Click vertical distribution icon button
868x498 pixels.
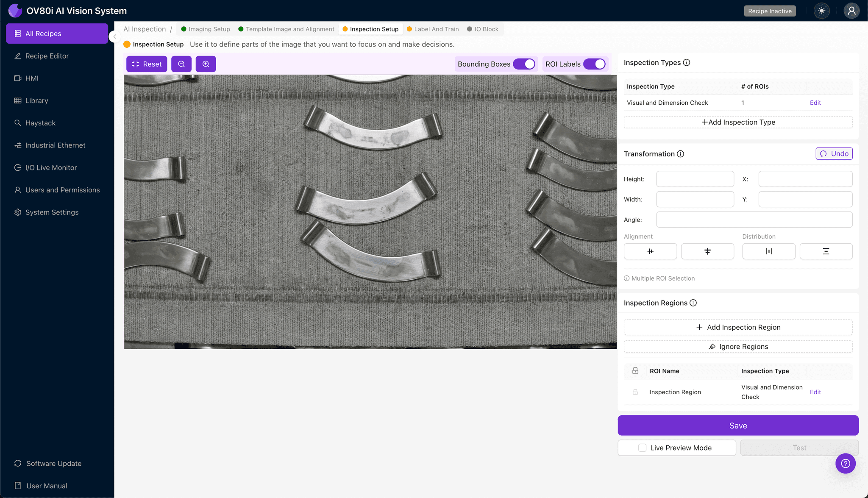click(x=826, y=251)
